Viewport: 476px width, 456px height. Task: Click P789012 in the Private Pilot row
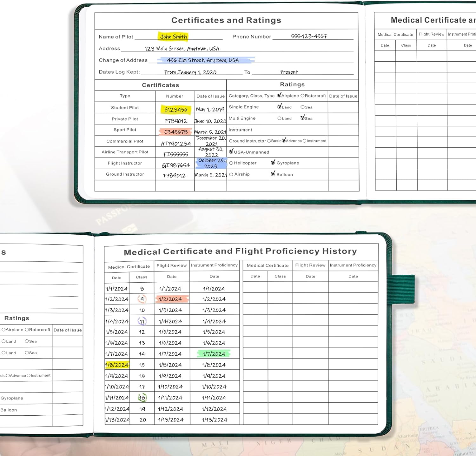176,121
